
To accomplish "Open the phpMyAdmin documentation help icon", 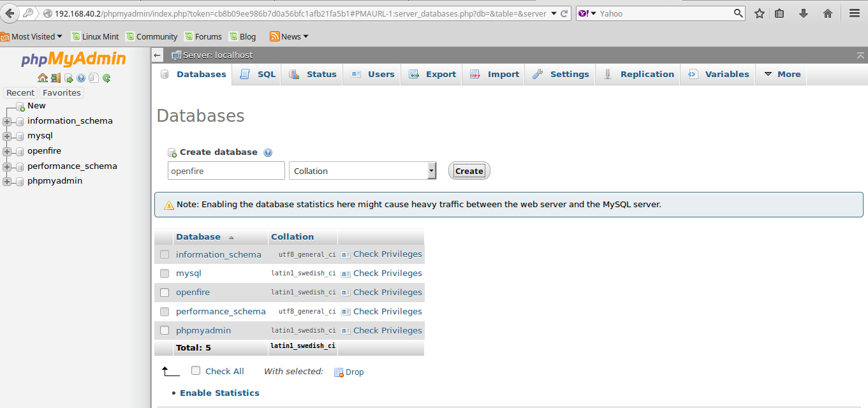I will click(x=81, y=78).
